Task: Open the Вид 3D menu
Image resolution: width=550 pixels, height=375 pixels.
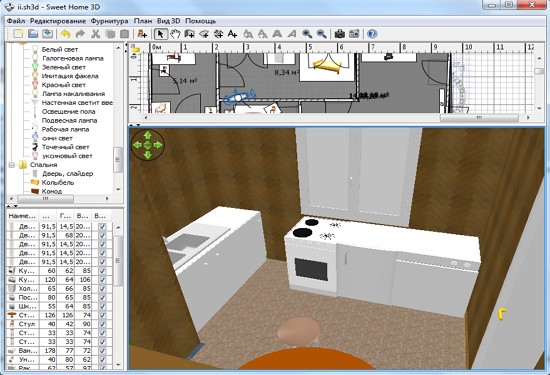Action: point(168,21)
